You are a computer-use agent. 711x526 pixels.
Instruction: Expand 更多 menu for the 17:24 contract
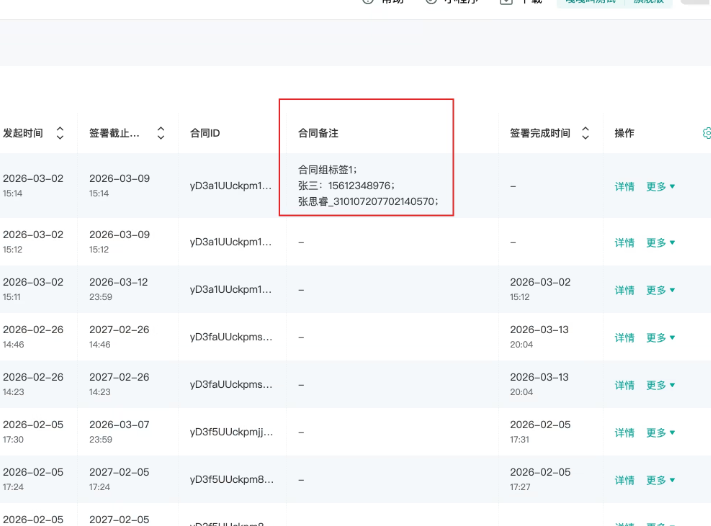pos(661,480)
